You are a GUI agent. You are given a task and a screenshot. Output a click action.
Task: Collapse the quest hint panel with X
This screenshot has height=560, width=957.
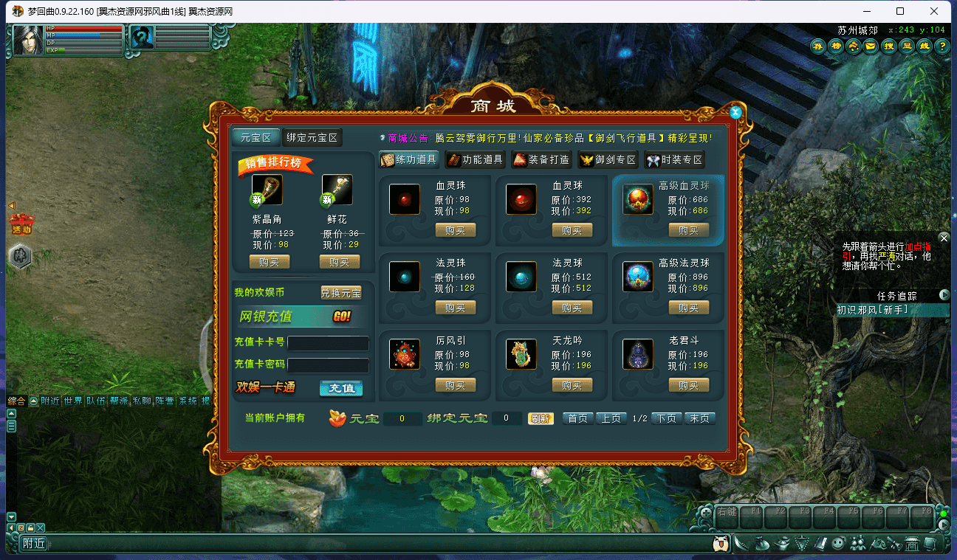click(943, 238)
